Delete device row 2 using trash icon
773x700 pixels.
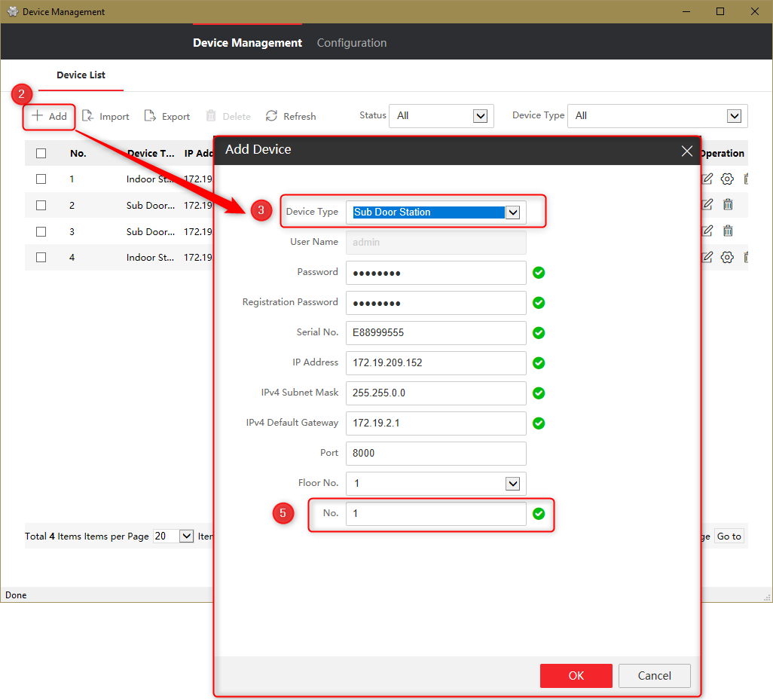(x=728, y=204)
